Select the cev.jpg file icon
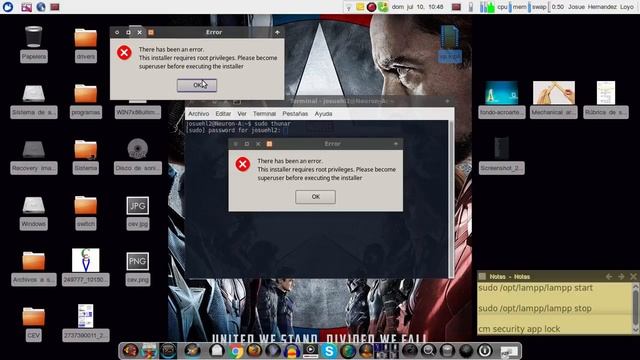Image resolution: width=640 pixels, height=360 pixels. pyautogui.click(x=138, y=206)
